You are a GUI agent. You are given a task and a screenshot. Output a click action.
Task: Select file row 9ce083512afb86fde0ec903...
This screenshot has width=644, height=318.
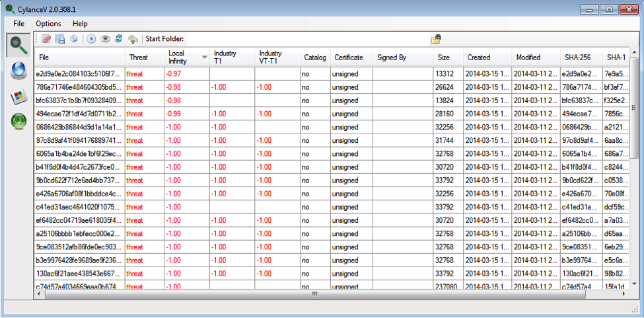click(332, 247)
